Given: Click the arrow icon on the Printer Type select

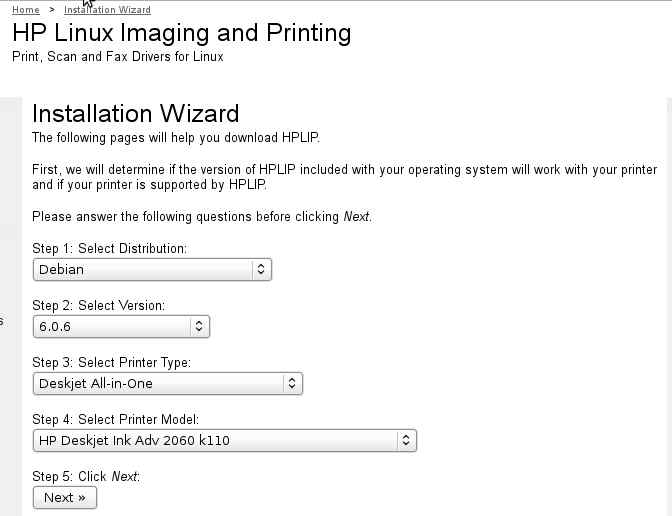Looking at the screenshot, I should pyautogui.click(x=291, y=383).
